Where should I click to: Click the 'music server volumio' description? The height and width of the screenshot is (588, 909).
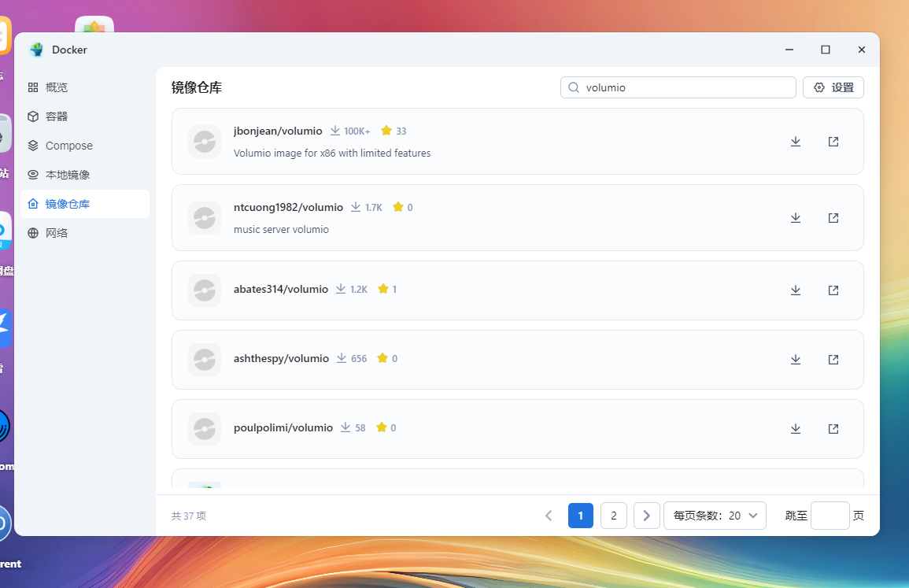pyautogui.click(x=281, y=230)
